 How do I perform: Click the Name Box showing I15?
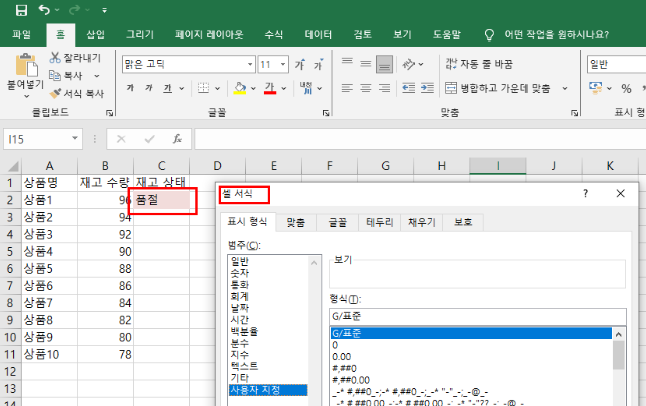[42, 139]
